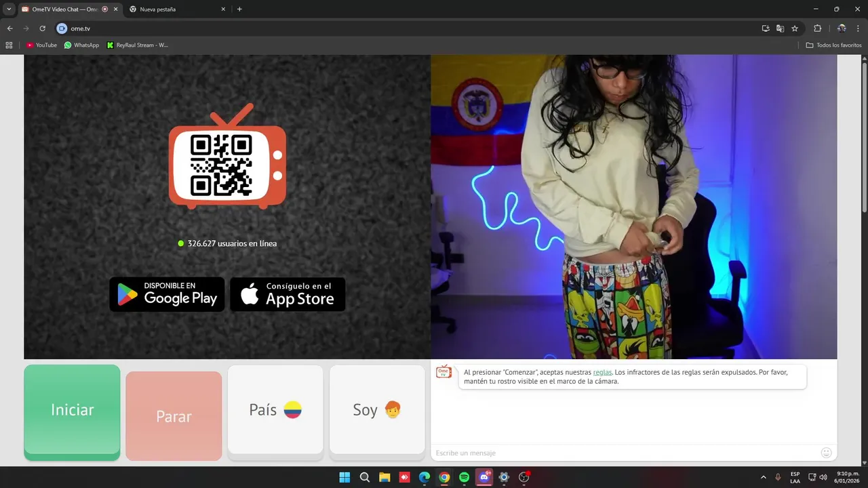Open the Google Play download badge
This screenshot has height=488, width=868.
167,294
